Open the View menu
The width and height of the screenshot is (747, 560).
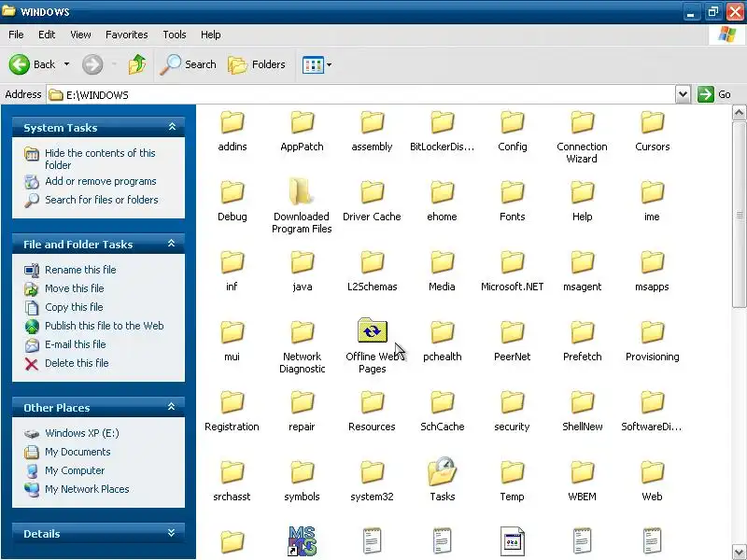click(x=80, y=35)
